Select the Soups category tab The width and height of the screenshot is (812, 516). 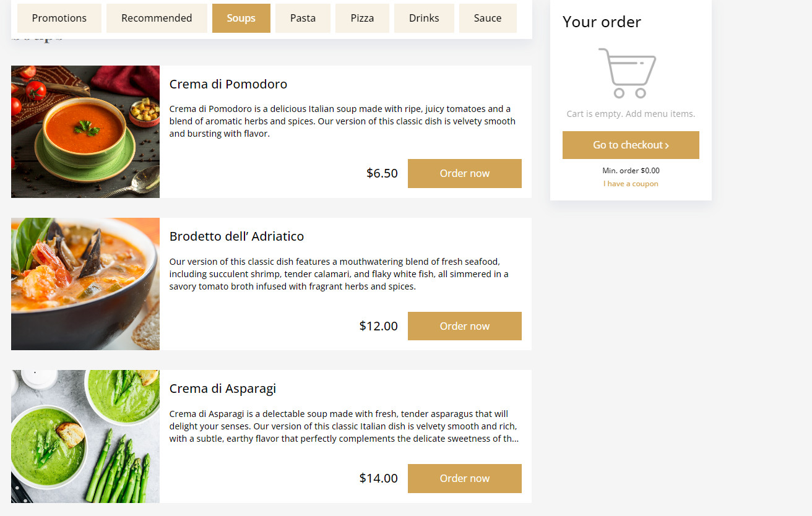click(241, 18)
